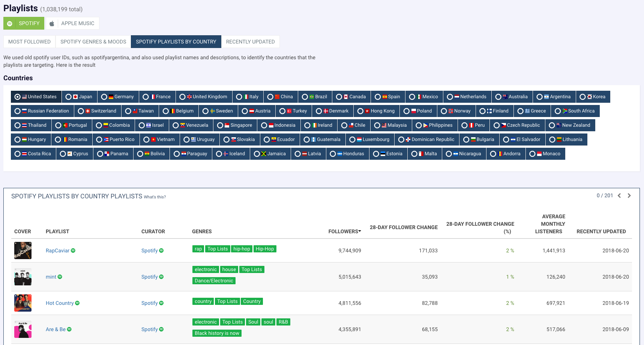The height and width of the screenshot is (345, 644).
Task: Select Germany country filter
Action: point(118,97)
